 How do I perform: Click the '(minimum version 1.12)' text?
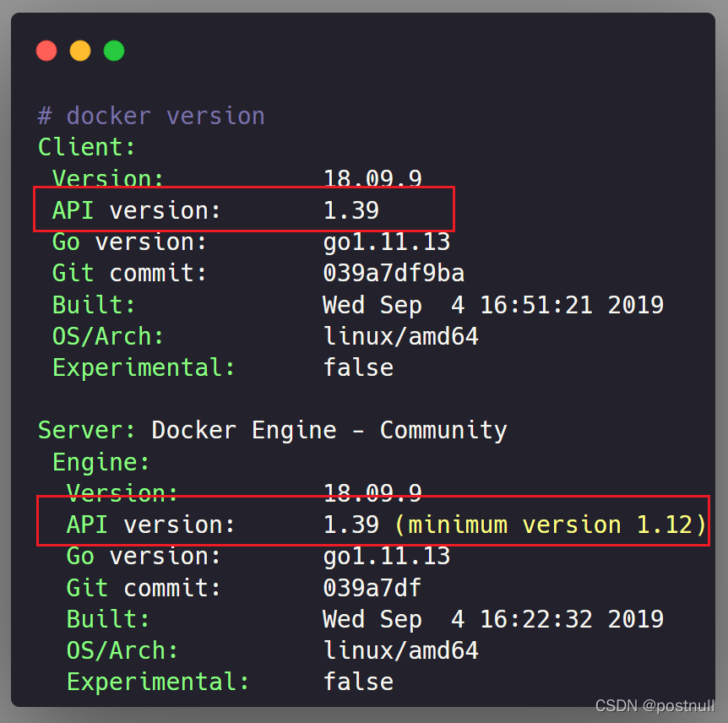click(x=551, y=525)
